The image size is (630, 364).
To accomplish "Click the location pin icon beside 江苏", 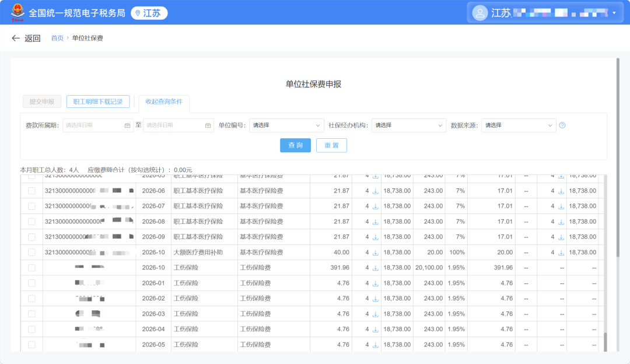I will pyautogui.click(x=138, y=13).
